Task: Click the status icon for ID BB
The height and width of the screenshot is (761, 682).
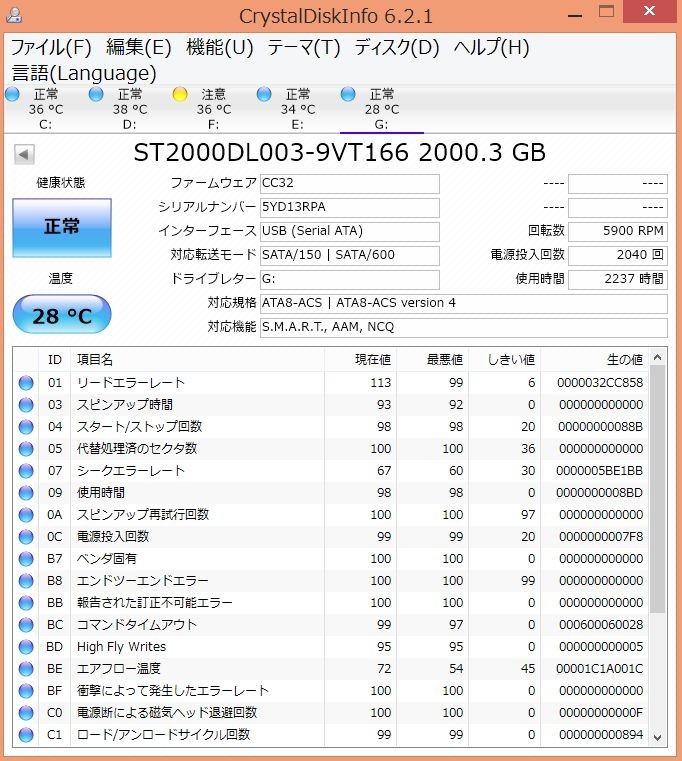Action: [26, 603]
